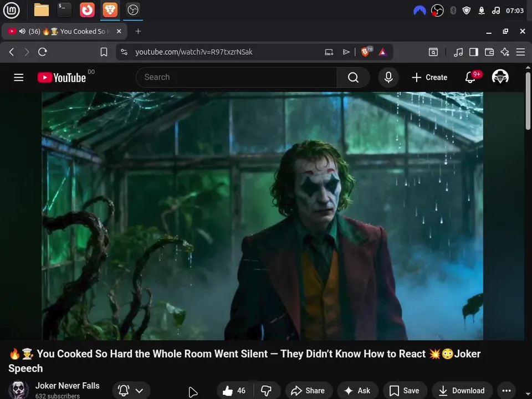Image resolution: width=532 pixels, height=399 pixels.
Task: Close the You Cooked So Hard tab
Action: click(x=119, y=31)
